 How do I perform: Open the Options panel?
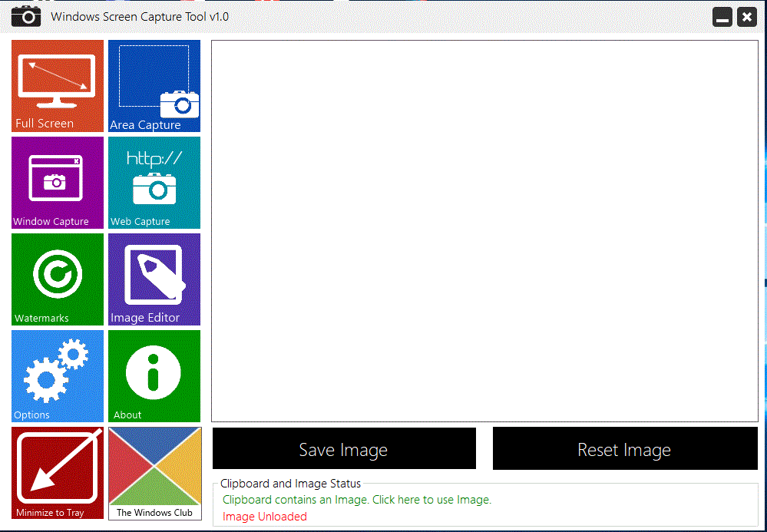57,375
